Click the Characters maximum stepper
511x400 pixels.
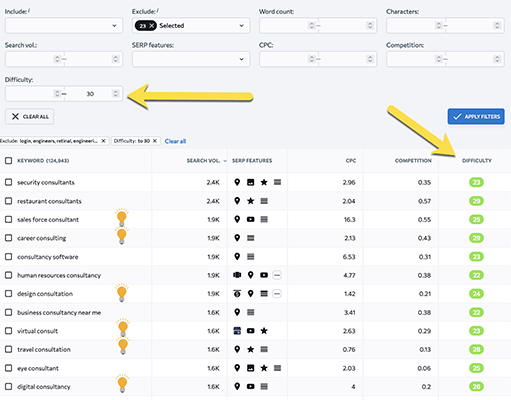[497, 26]
